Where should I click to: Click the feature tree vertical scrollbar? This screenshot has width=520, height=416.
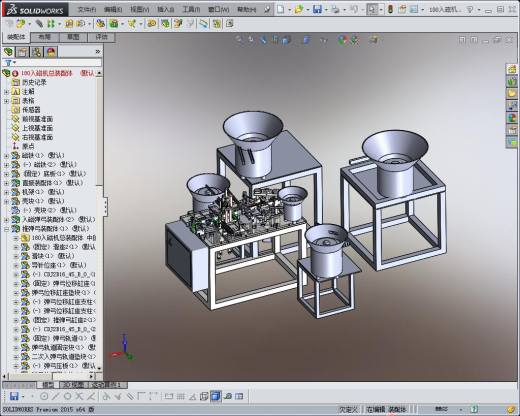99,220
